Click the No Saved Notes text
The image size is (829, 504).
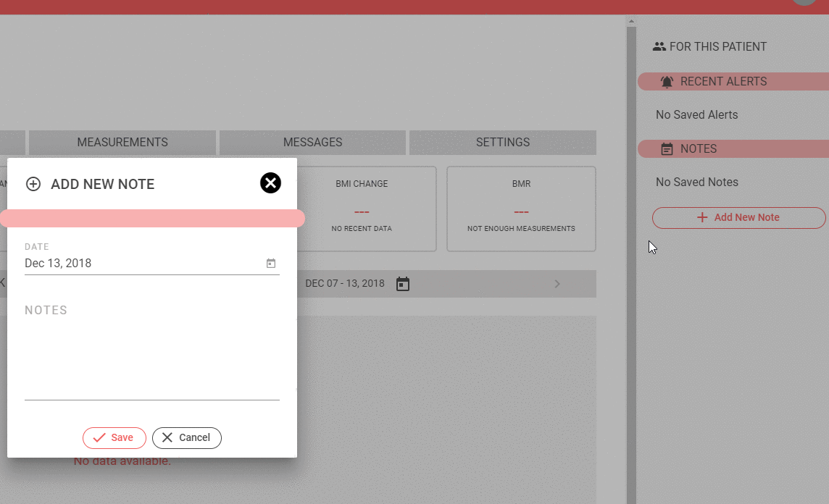697,182
